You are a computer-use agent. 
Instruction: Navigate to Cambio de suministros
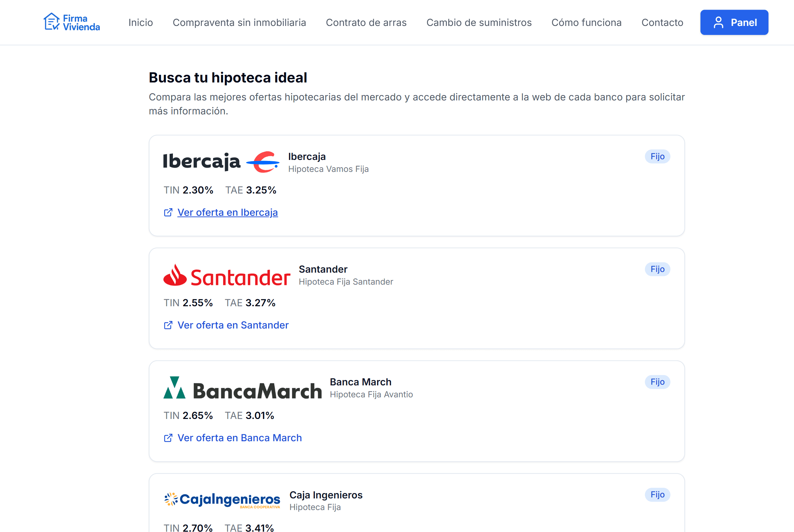pyautogui.click(x=479, y=23)
